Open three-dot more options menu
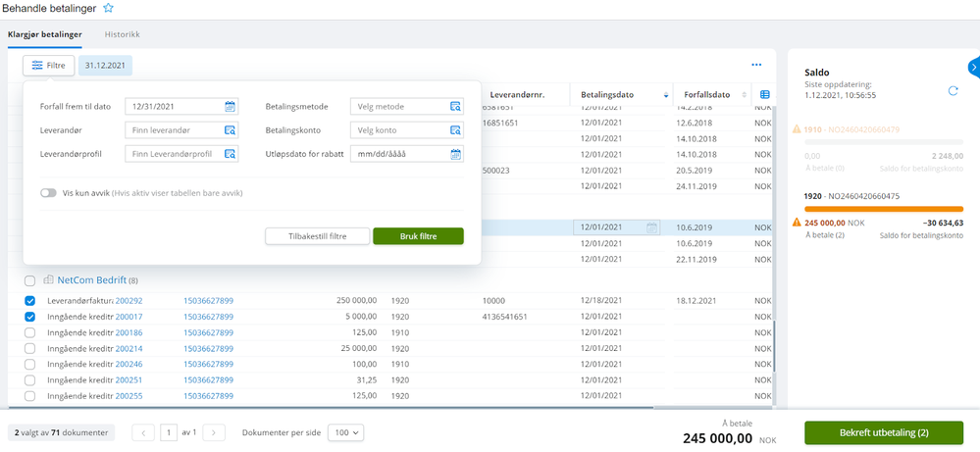 click(757, 65)
